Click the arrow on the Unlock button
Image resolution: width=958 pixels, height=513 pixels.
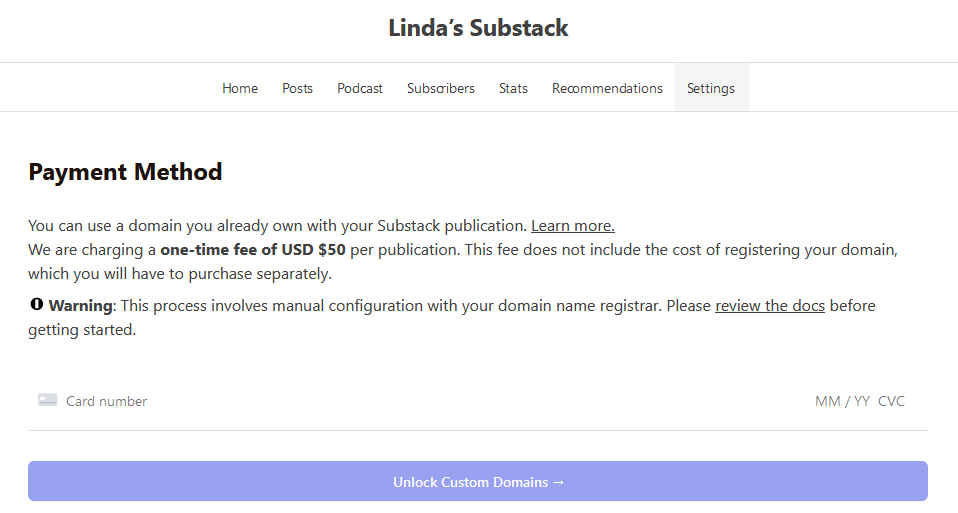tap(558, 482)
